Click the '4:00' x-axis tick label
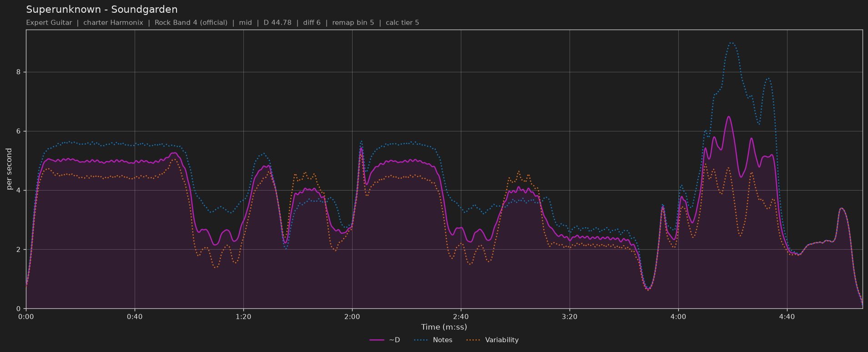The height and width of the screenshot is (352, 868). click(678, 317)
